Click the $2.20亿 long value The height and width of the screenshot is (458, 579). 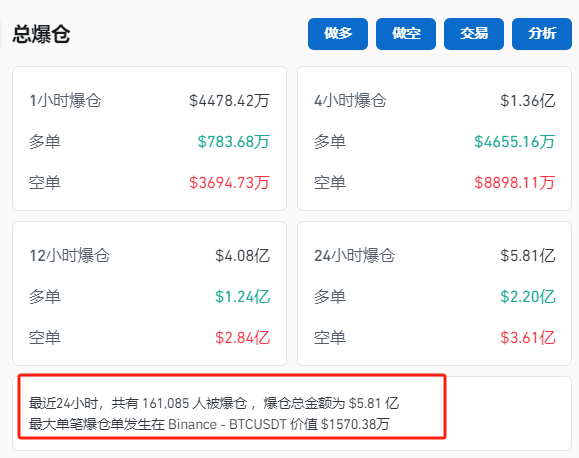pyautogui.click(x=528, y=297)
